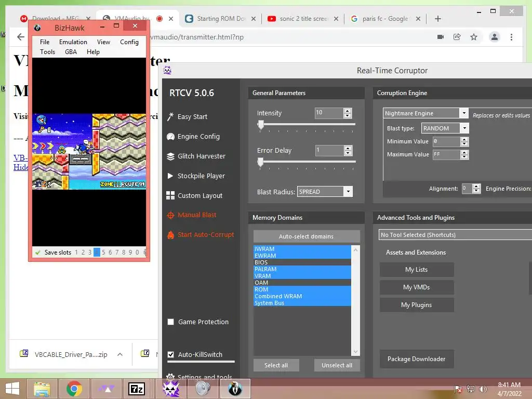Select OAM in Memory Domains list
532x399 pixels.
(302, 283)
